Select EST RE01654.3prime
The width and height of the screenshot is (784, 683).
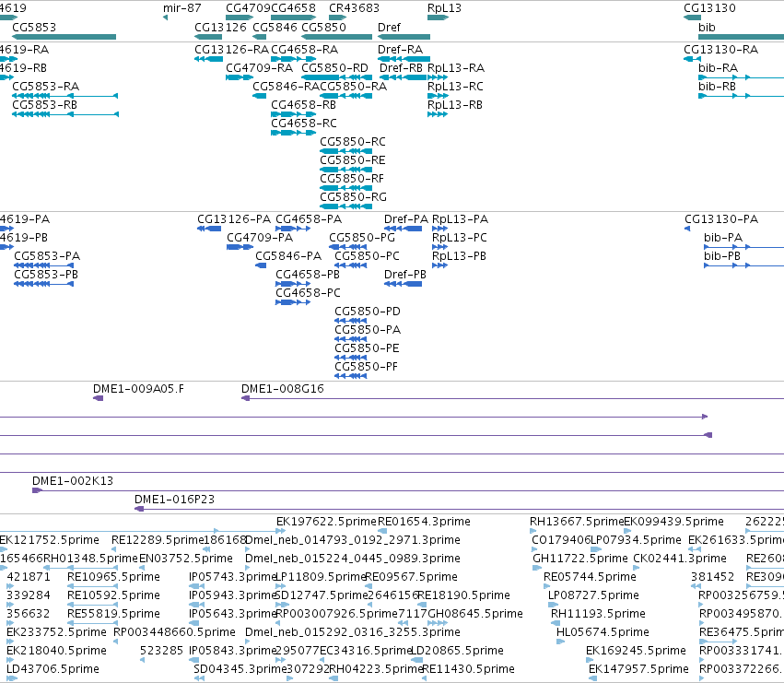point(424,522)
